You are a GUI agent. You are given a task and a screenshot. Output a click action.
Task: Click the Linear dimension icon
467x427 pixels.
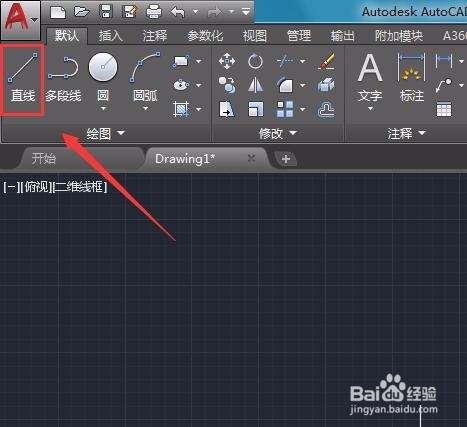tap(444, 61)
